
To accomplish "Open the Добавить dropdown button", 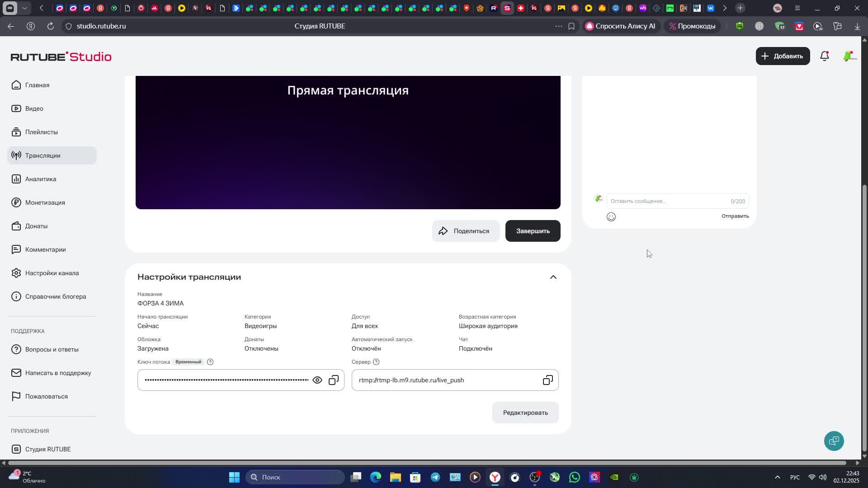I will pos(783,56).
